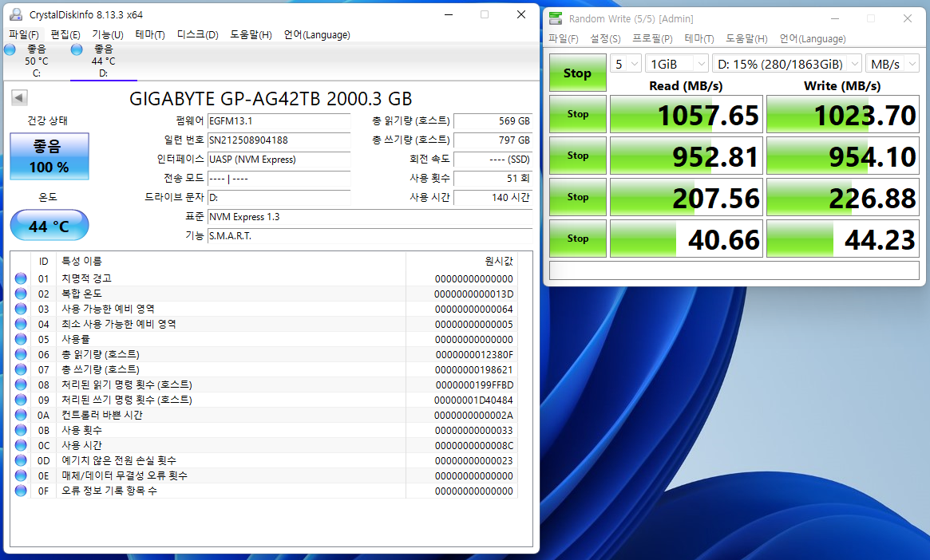Click the status orb for SMART row 0C 사용 시간

click(x=21, y=445)
